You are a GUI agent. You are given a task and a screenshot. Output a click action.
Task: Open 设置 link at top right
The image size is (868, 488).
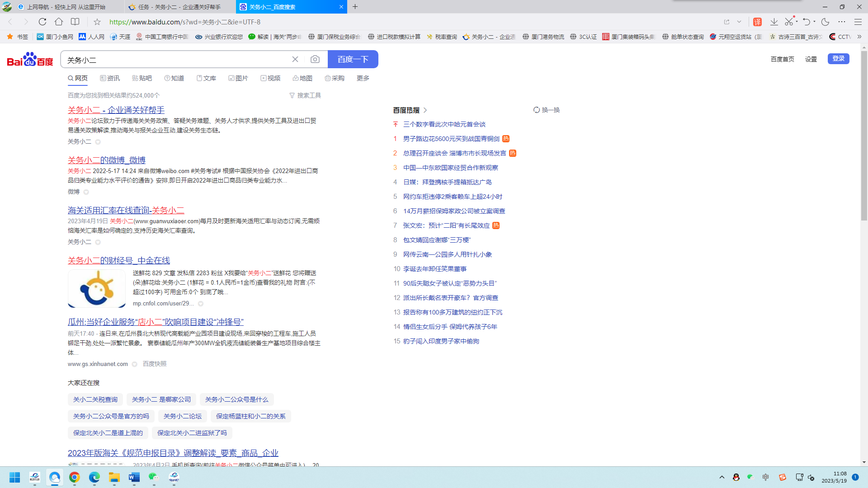[x=811, y=59]
